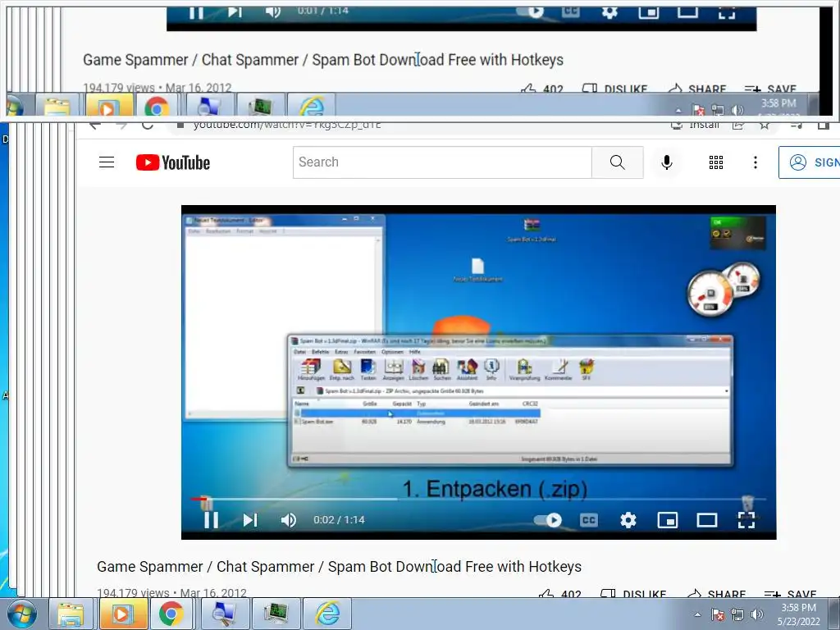Seek on the main video progress bar

pos(478,499)
